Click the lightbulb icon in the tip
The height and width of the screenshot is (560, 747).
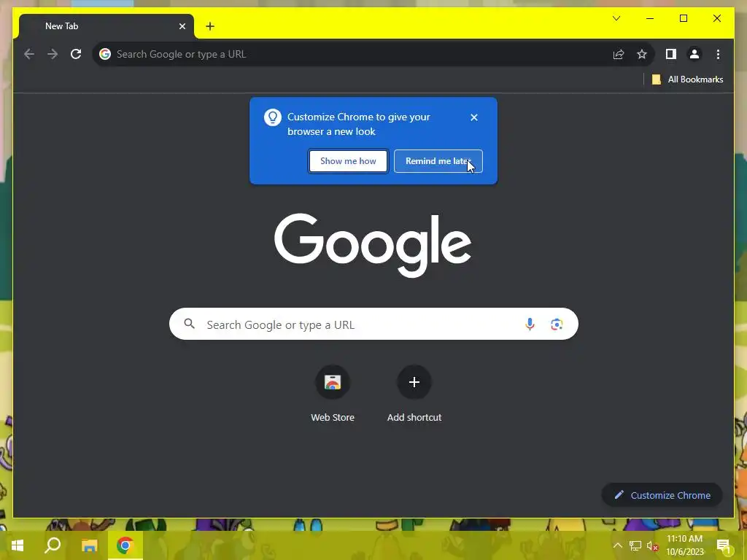pos(273,117)
